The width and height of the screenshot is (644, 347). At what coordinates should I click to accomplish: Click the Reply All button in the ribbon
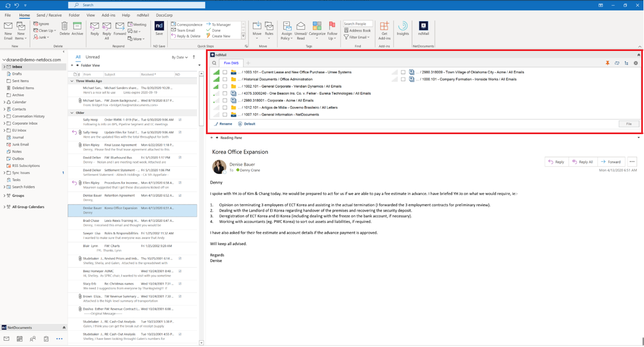(x=107, y=31)
